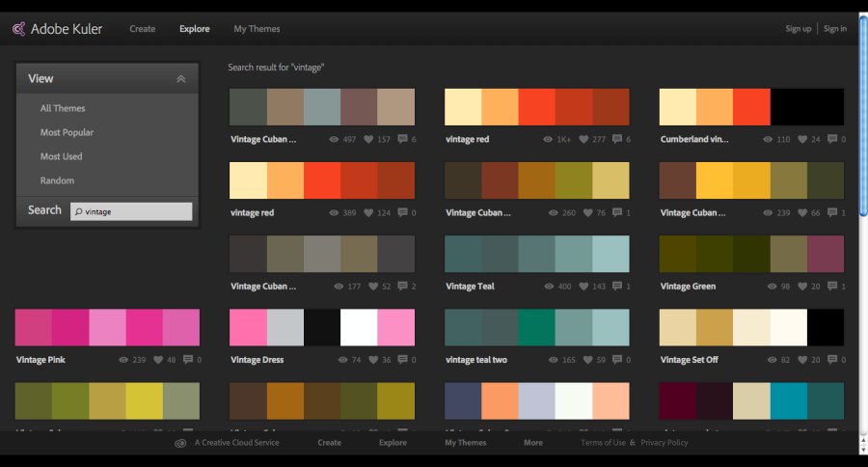This screenshot has width=868, height=467.
Task: Click the Creative Cloud icon in the footer
Action: [180, 443]
